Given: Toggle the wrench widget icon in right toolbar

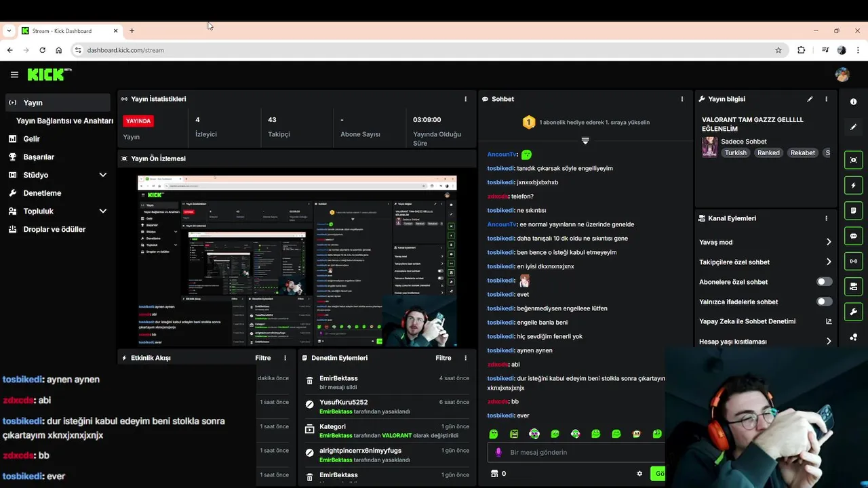Looking at the screenshot, I should pos(853,311).
